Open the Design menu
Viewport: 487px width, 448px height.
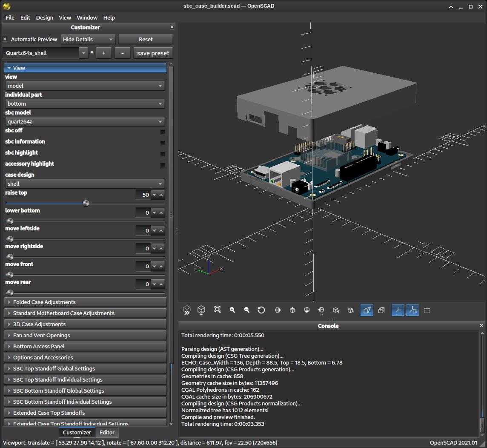(x=44, y=17)
